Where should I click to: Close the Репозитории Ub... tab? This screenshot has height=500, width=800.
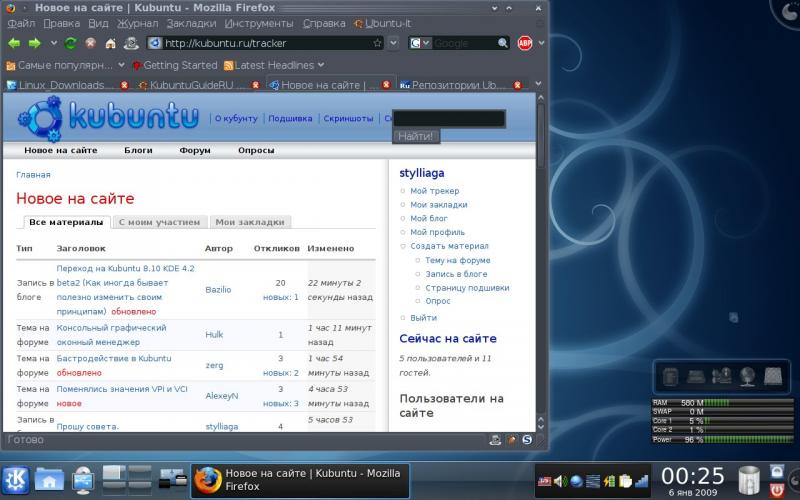pyautogui.click(x=517, y=85)
